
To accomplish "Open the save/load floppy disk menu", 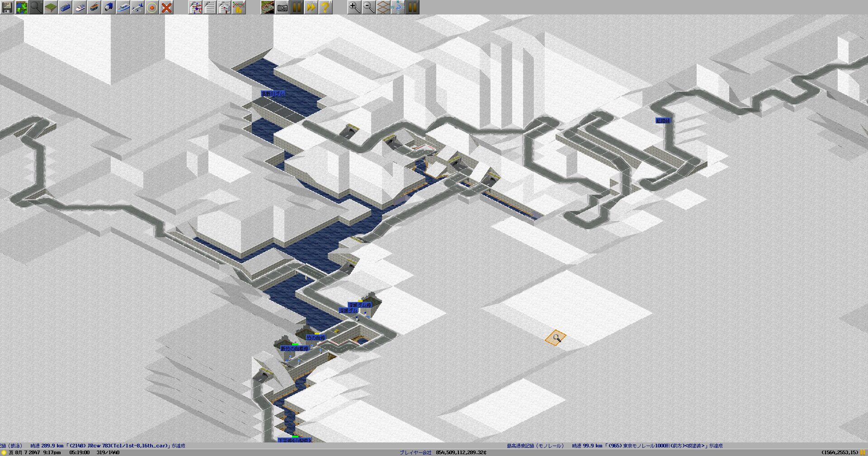I will 7,7.
